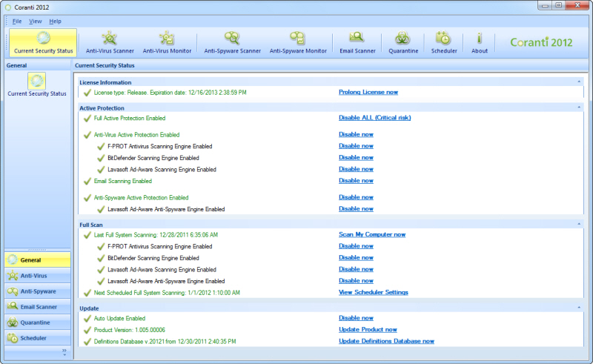Click Update Definitions Database now link
This screenshot has height=364, width=593.
(x=386, y=341)
